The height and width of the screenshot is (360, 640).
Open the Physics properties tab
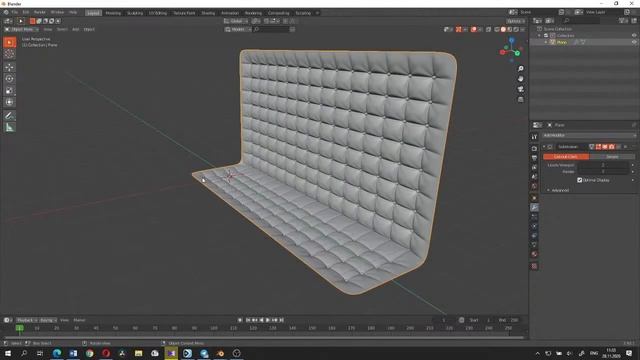(534, 226)
